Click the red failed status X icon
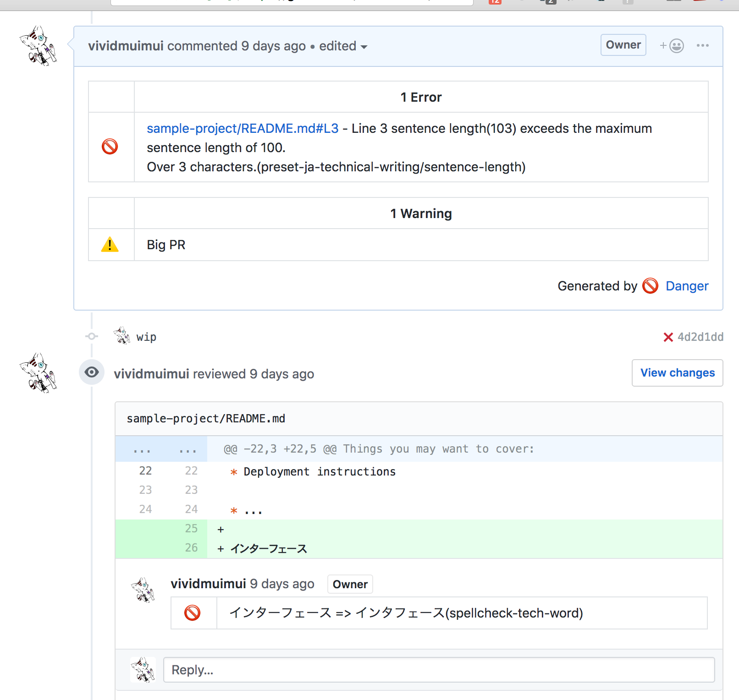739x700 pixels. pyautogui.click(x=668, y=337)
